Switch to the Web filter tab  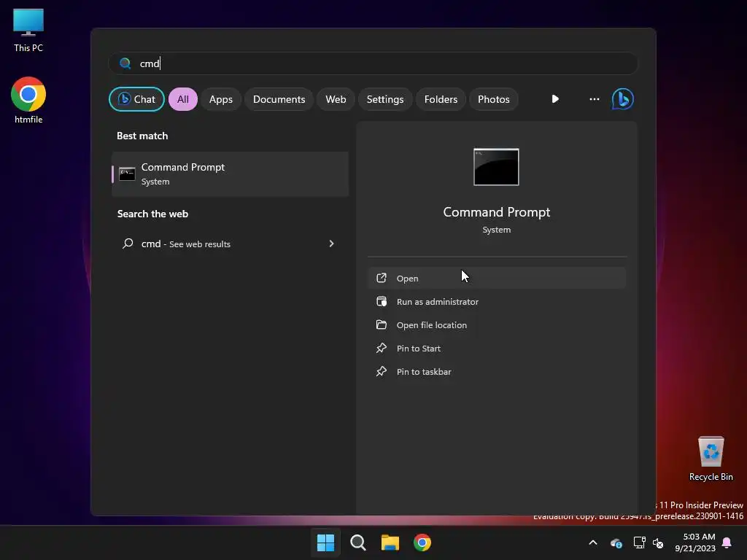pyautogui.click(x=336, y=99)
